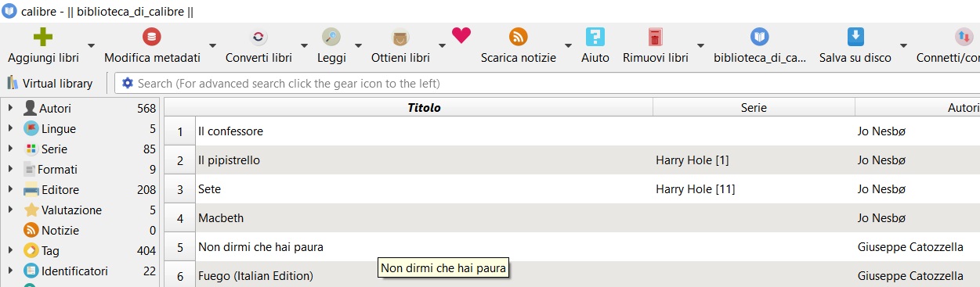Open dropdown arrow next to Aggiungi libri
This screenshot has height=287, width=980.
click(91, 45)
